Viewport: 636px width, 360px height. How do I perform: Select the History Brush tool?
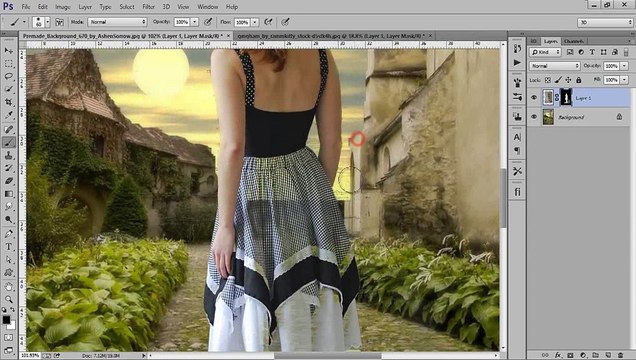9,168
